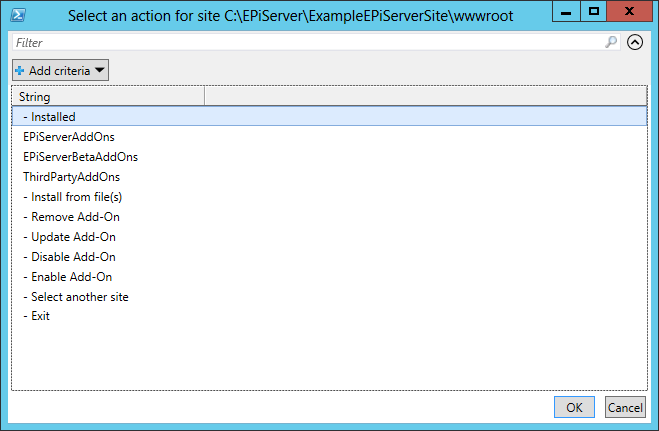The image size is (659, 431).
Task: Select the '- Exit' list item
Action: (37, 316)
